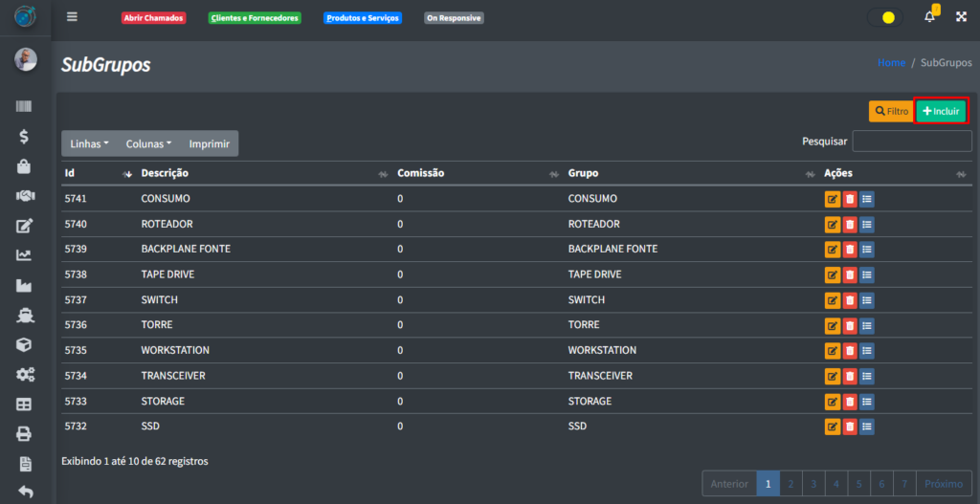Image resolution: width=980 pixels, height=504 pixels.
Task: Delete the ROTEADOR row with trash icon
Action: point(850,225)
